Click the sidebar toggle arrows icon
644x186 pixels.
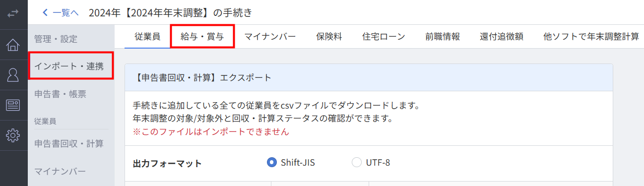pos(13,14)
